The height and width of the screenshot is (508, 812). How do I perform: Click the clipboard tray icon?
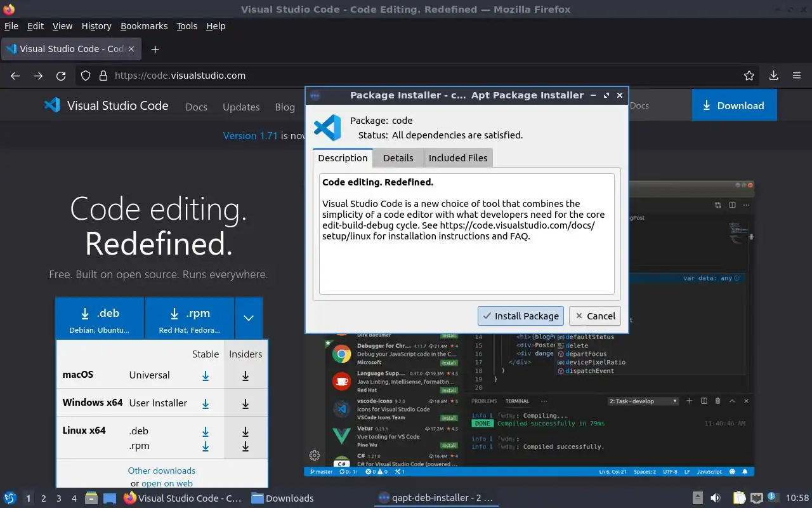coord(739,498)
